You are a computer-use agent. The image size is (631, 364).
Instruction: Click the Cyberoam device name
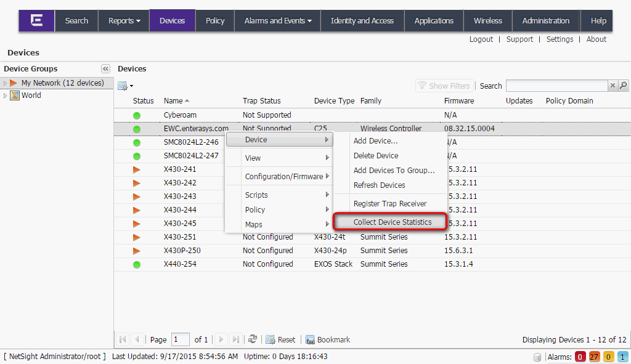[x=180, y=115]
